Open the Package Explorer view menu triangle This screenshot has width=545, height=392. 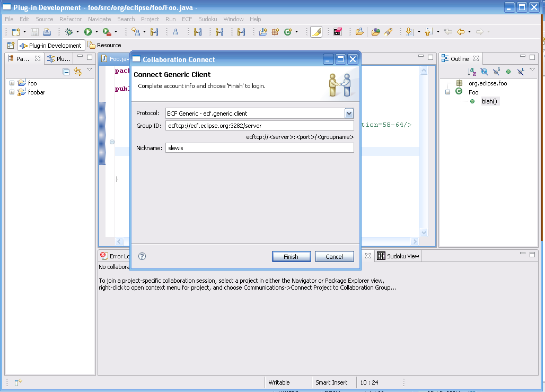tap(90, 69)
